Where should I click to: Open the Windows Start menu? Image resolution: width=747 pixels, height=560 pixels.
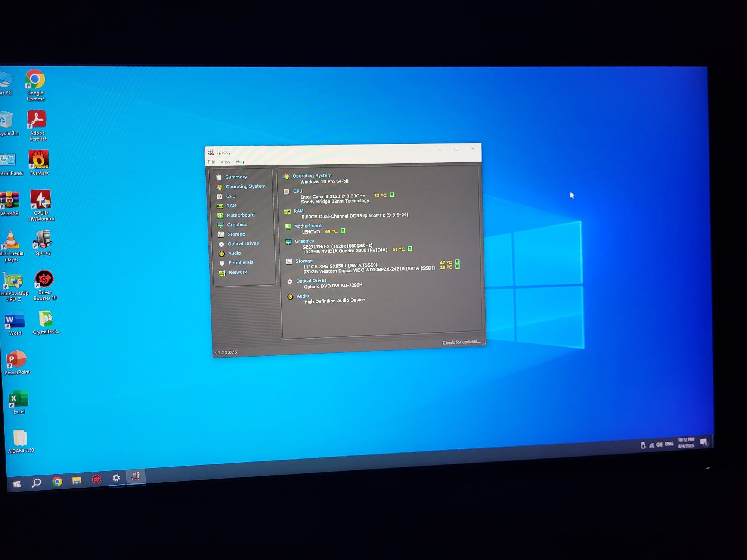[x=17, y=484]
